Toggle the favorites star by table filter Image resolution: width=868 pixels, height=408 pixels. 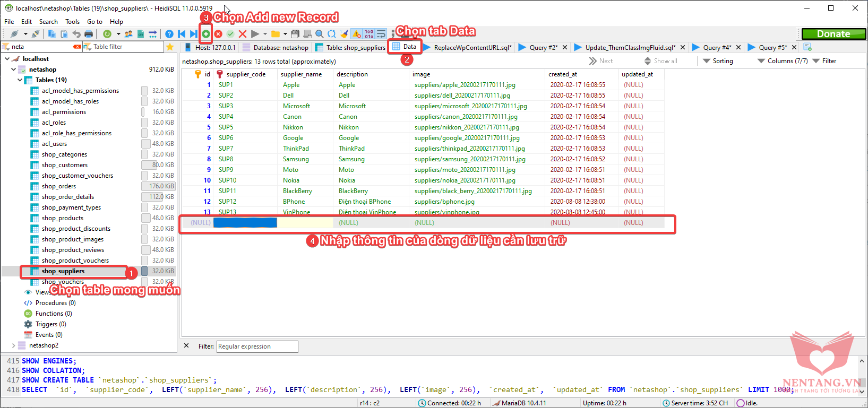(x=170, y=47)
